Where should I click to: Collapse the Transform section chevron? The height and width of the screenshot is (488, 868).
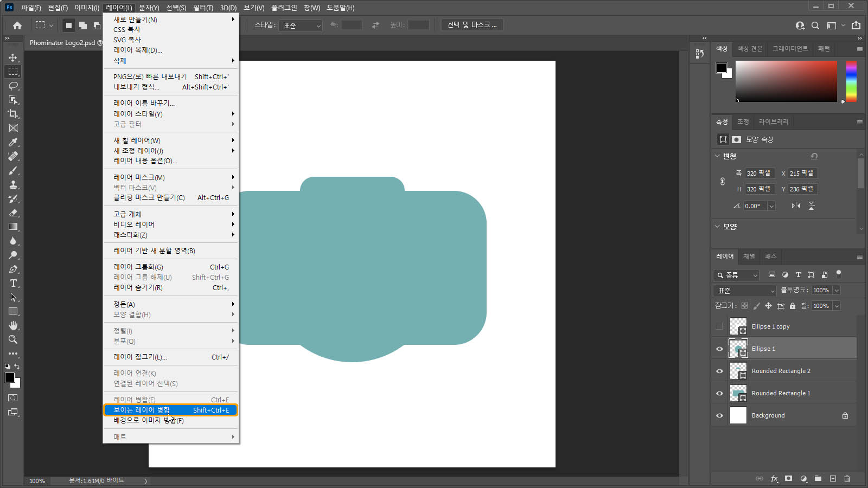[717, 156]
